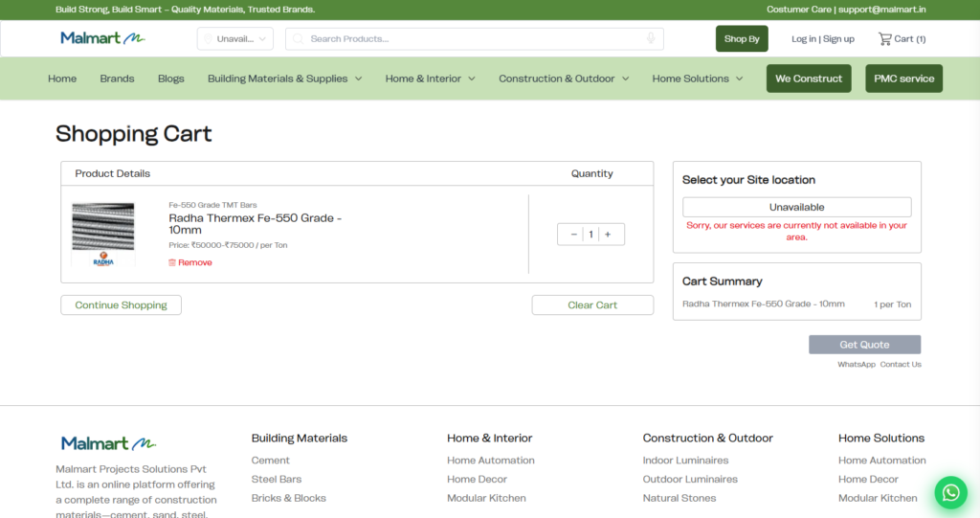The height and width of the screenshot is (518, 980).
Task: Open Home Automation under Home Solutions footer
Action: tap(881, 461)
